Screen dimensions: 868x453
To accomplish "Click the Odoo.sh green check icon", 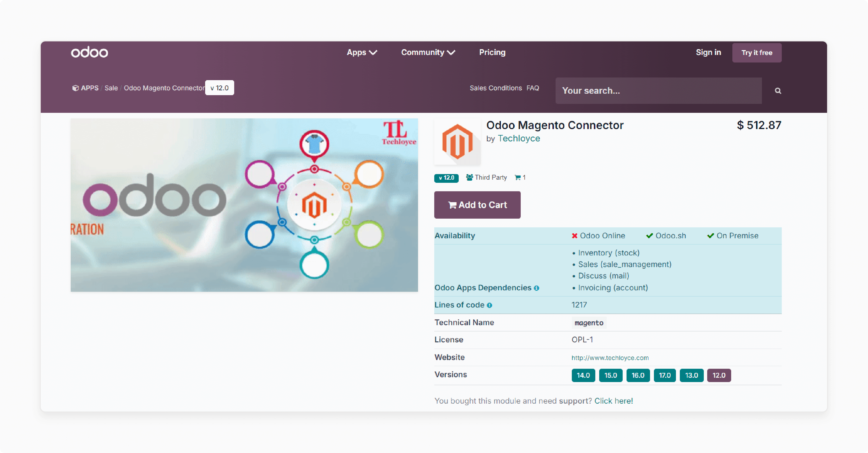I will click(649, 236).
